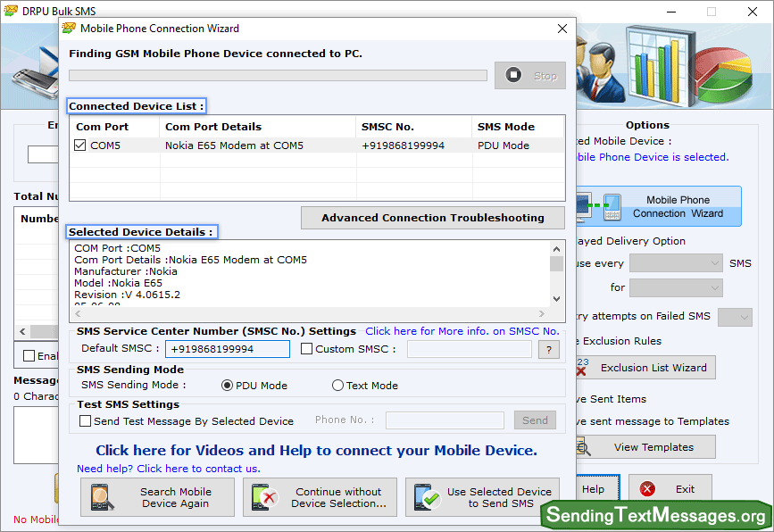Click the main window numbers list left scroll arrow
774x532 pixels.
22,331
